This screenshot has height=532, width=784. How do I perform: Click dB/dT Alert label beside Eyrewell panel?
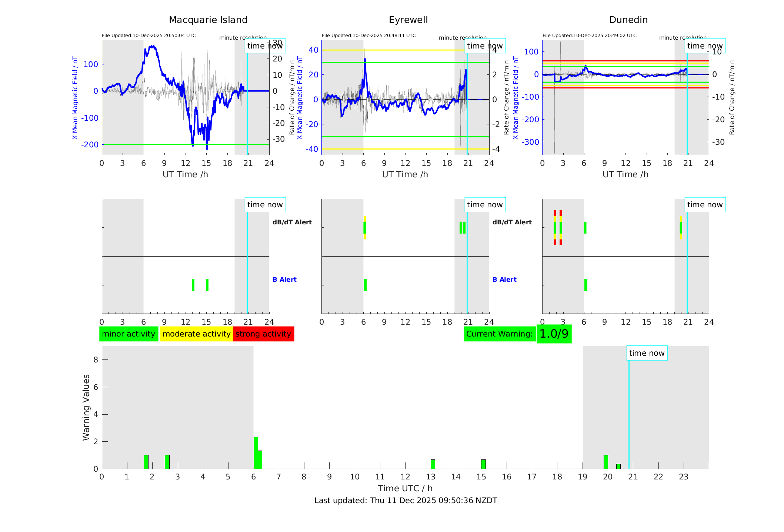coord(512,222)
